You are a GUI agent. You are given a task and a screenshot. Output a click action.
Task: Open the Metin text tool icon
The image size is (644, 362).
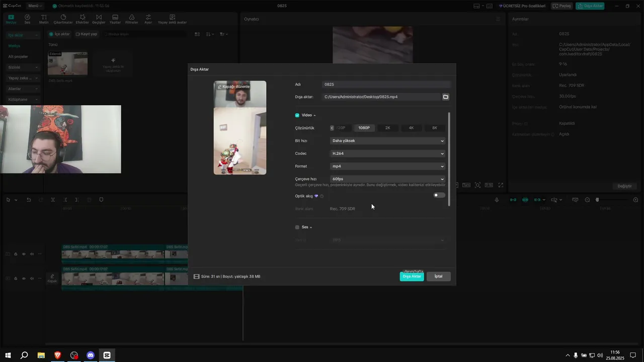44,19
